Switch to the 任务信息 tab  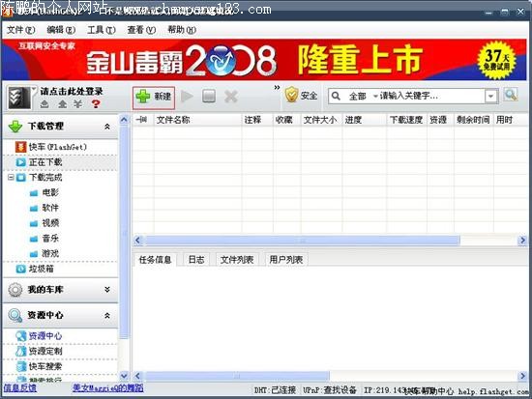pyautogui.click(x=155, y=260)
